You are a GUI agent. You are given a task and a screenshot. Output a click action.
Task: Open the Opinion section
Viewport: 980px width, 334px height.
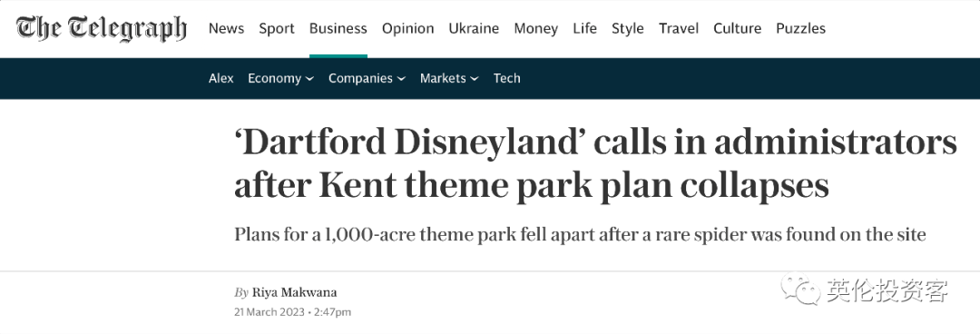click(x=408, y=28)
